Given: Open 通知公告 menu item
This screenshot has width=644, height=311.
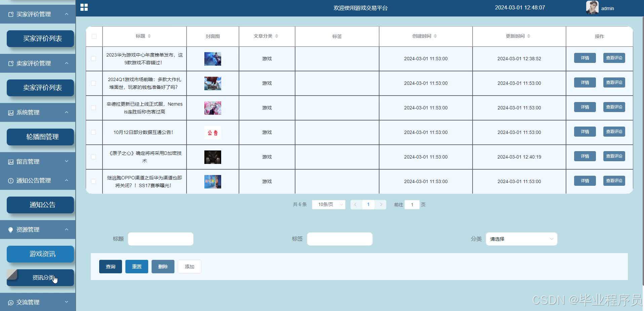Looking at the screenshot, I should 40,205.
